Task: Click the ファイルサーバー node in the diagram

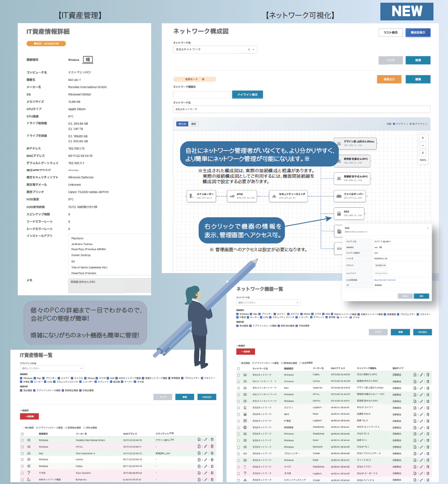Action: [350, 196]
